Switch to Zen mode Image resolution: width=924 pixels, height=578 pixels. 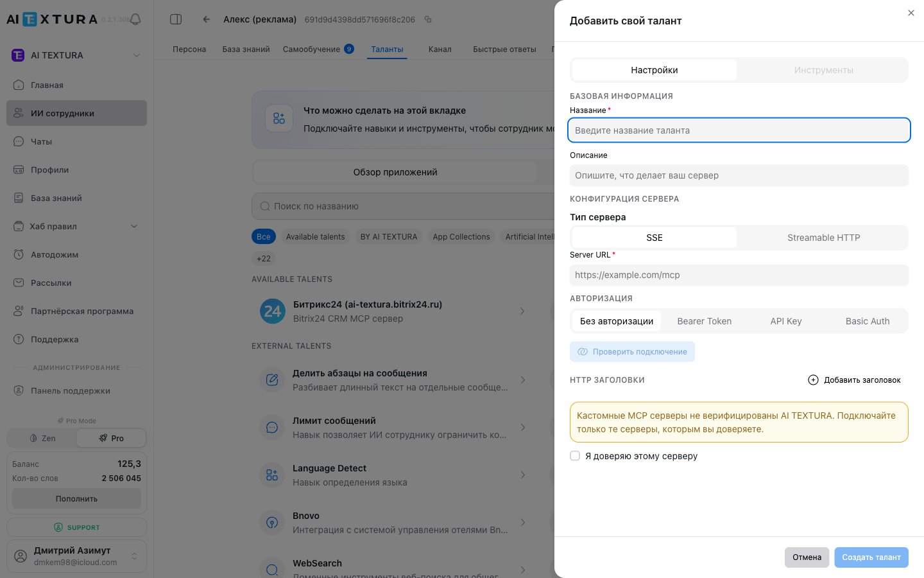coord(42,438)
